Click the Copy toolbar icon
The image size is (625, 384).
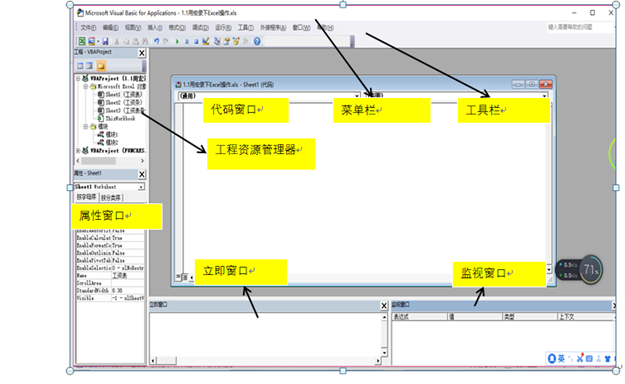[x=126, y=41]
